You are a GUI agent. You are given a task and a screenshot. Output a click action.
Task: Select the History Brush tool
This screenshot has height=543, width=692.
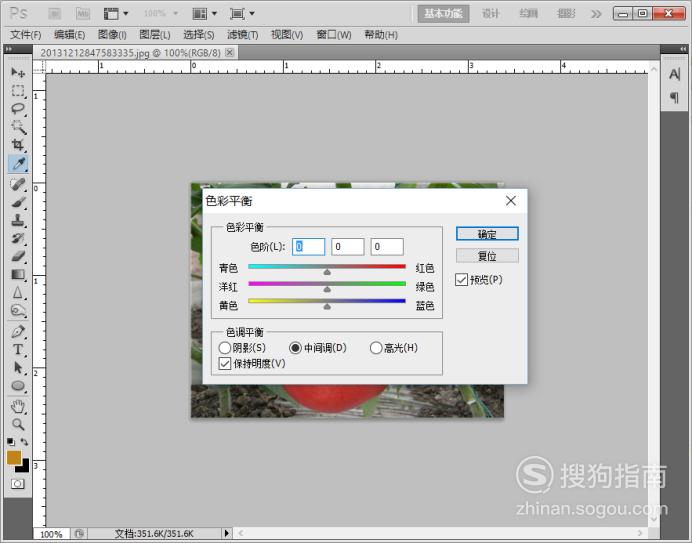pyautogui.click(x=18, y=238)
